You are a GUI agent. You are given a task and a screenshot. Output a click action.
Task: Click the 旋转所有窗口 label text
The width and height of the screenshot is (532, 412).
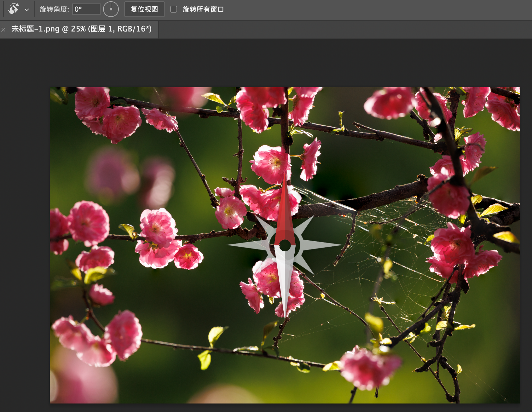203,9
